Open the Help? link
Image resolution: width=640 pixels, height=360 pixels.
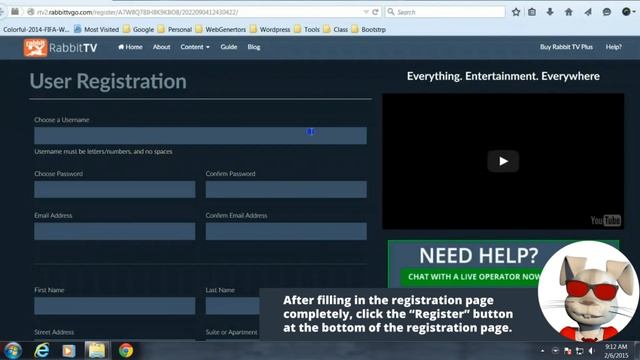(x=613, y=47)
